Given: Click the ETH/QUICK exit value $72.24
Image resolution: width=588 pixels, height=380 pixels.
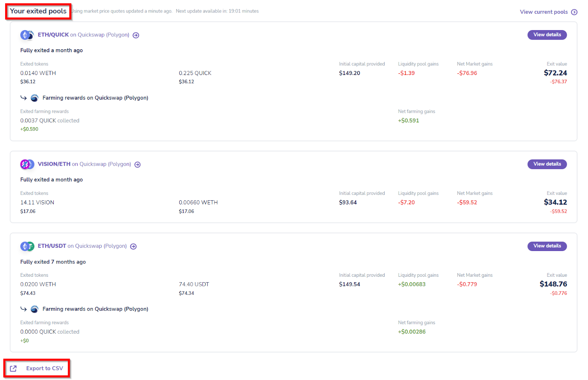Looking at the screenshot, I should tap(555, 73).
